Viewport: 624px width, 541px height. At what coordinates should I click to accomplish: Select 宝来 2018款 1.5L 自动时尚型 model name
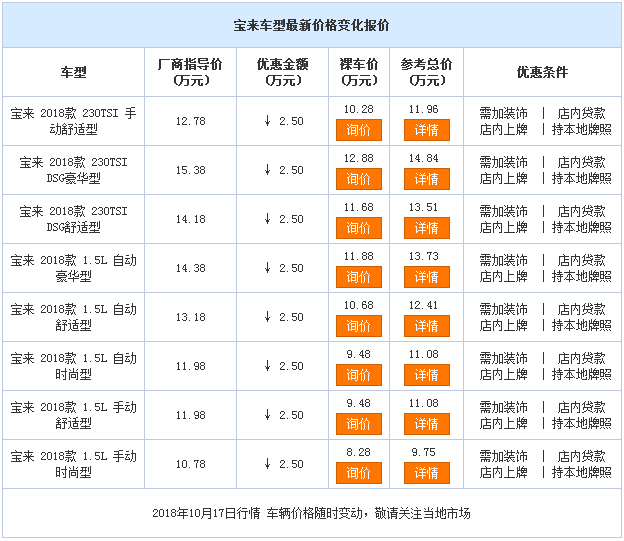73,366
